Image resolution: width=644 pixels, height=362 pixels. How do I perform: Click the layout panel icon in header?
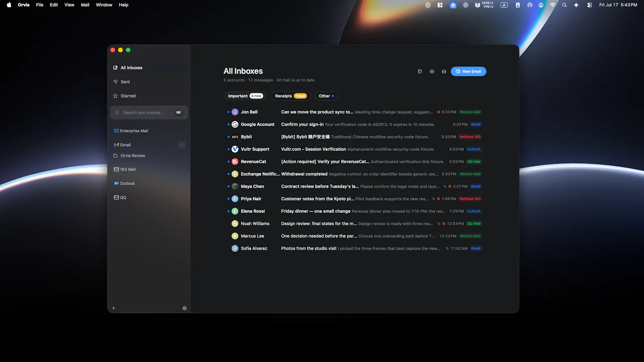pyautogui.click(x=420, y=72)
